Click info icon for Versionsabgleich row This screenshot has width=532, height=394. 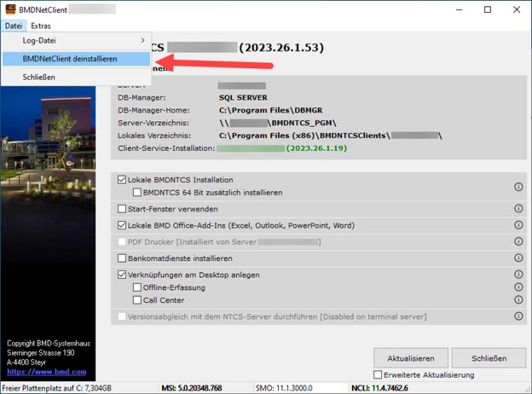point(518,316)
